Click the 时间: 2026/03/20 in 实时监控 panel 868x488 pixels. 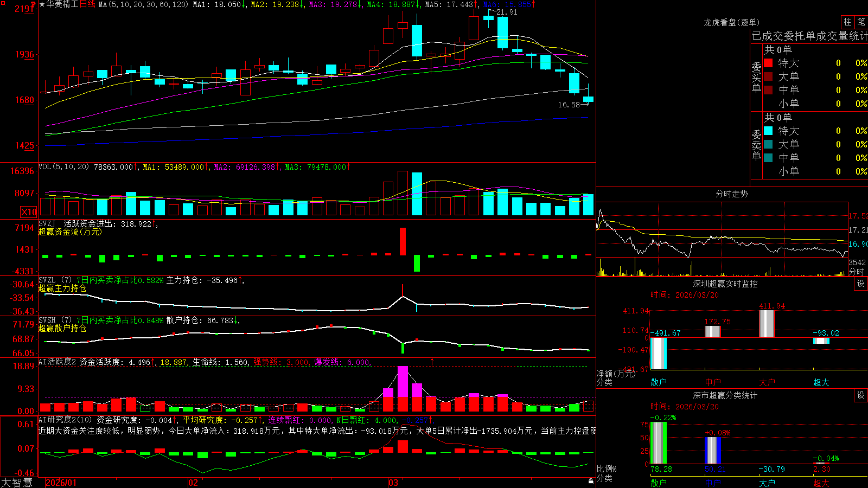click(685, 295)
